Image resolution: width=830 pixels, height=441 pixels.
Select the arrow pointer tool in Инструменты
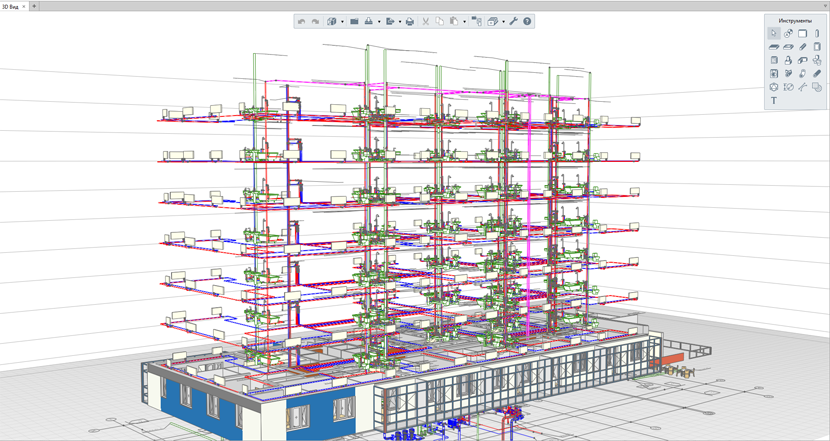click(x=774, y=33)
